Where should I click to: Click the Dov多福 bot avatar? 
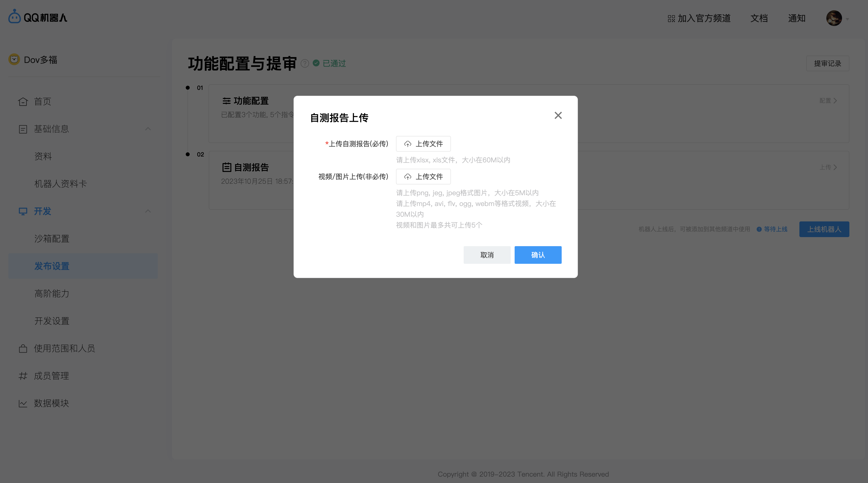[14, 59]
